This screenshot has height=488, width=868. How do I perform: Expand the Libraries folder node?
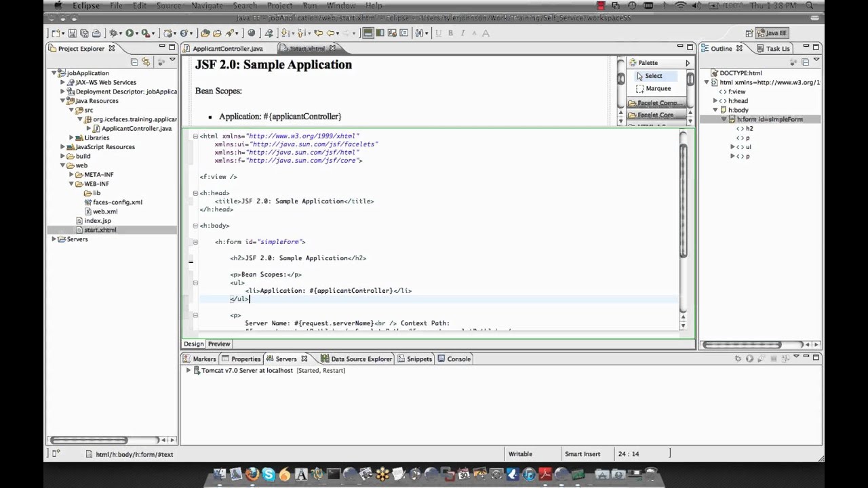click(x=71, y=138)
